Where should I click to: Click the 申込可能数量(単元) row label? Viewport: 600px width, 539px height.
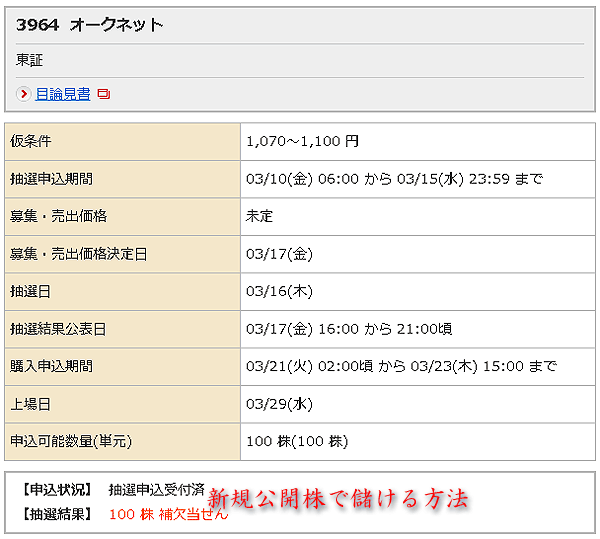(x=71, y=441)
